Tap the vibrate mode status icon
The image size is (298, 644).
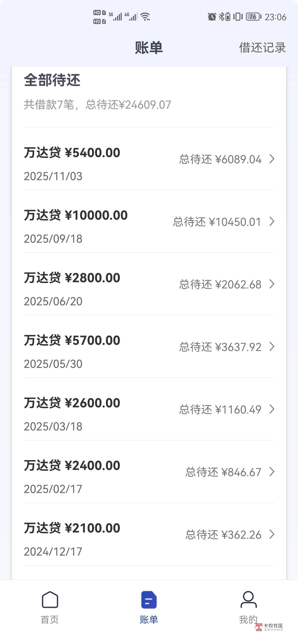238,17
